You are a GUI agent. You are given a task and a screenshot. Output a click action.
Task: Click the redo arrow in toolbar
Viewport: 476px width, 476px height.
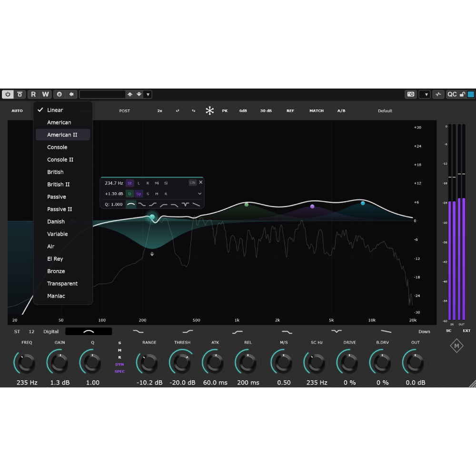coord(194,111)
